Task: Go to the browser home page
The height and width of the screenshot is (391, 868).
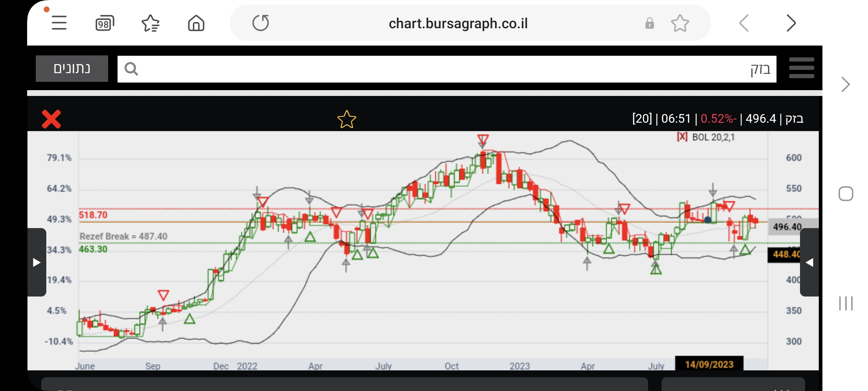Action: tap(196, 24)
